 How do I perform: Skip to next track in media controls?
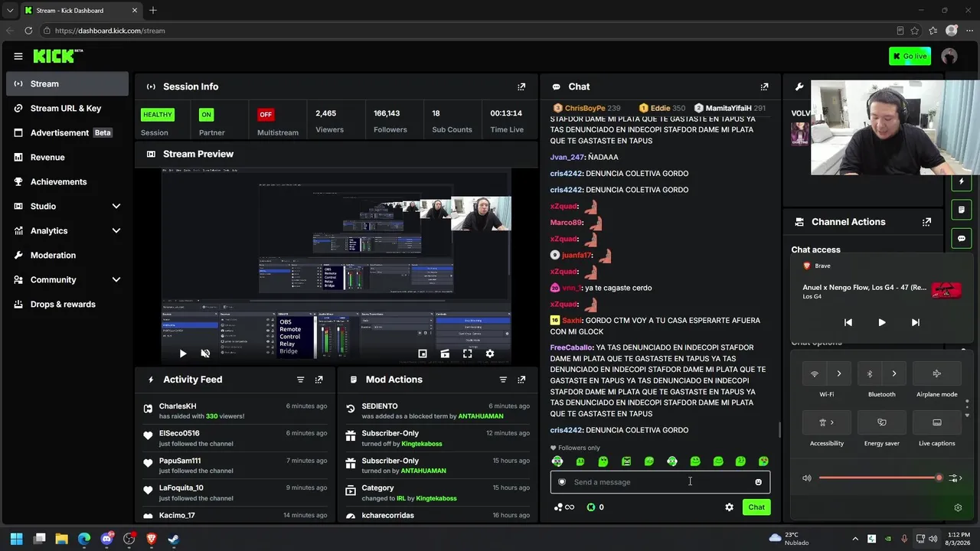coord(915,323)
